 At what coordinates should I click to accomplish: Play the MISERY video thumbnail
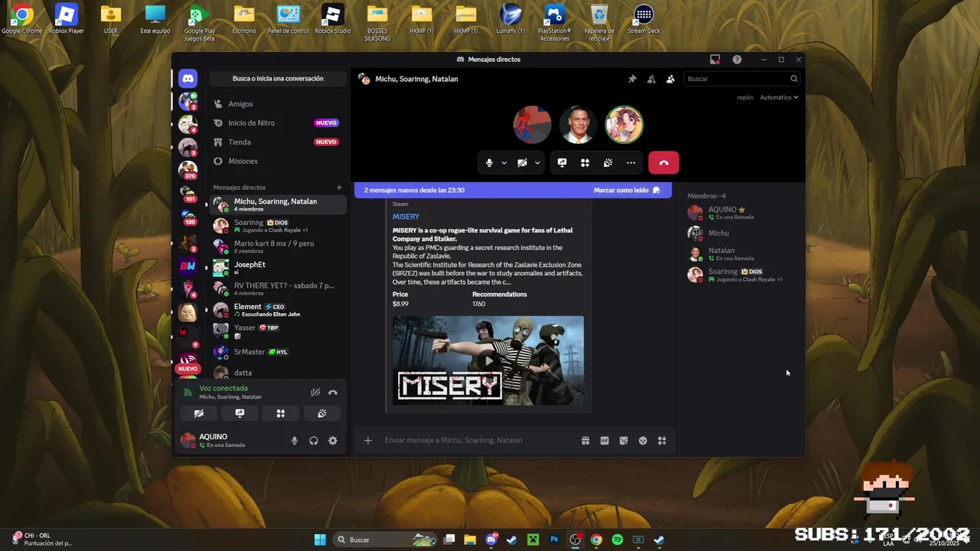(488, 360)
